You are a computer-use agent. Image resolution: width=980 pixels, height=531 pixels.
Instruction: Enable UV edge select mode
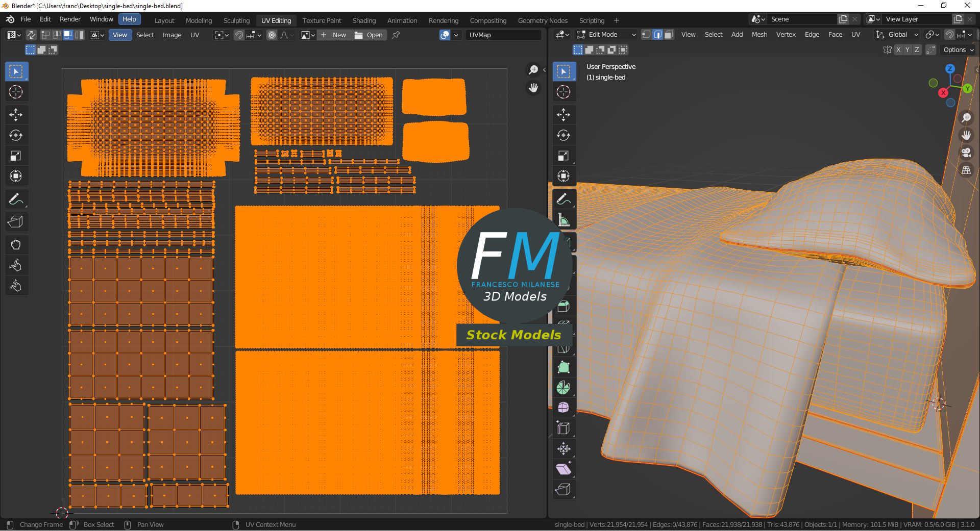click(x=57, y=35)
